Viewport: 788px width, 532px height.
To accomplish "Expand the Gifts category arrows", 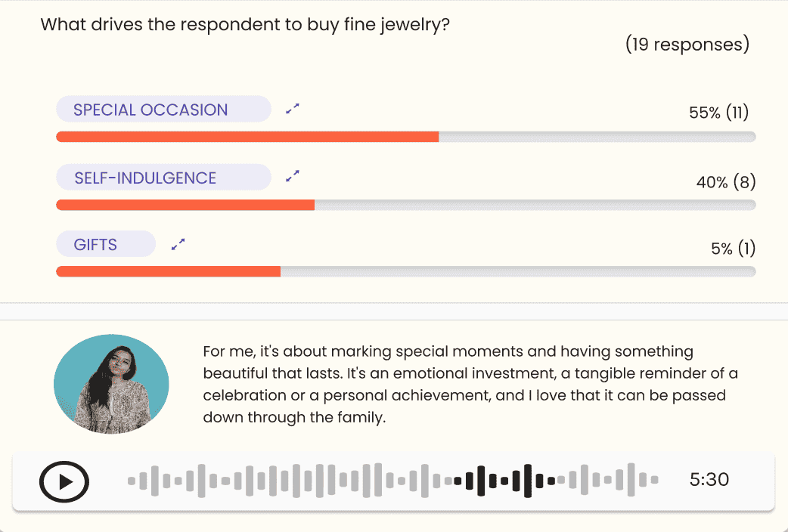I will click(x=178, y=244).
